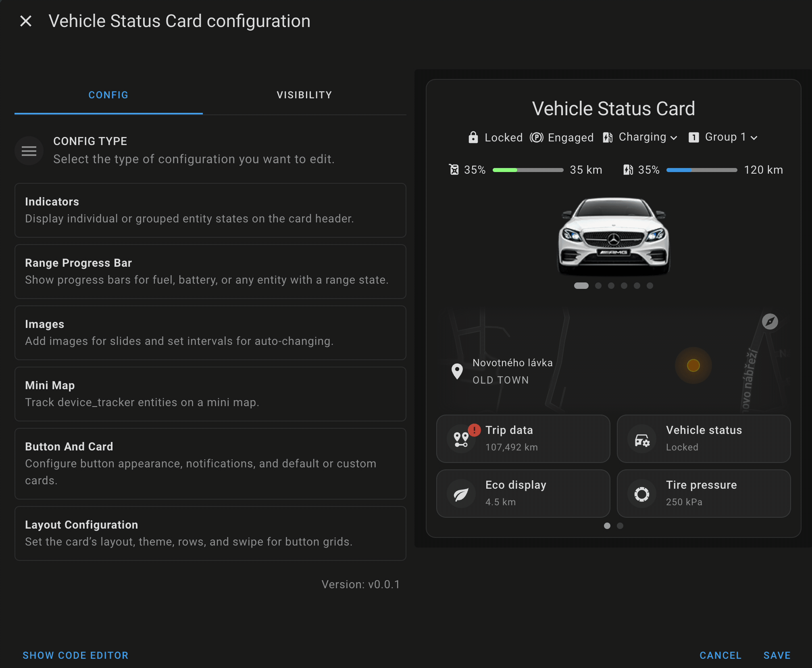Click the Locked padlock indicator icon

(x=473, y=137)
